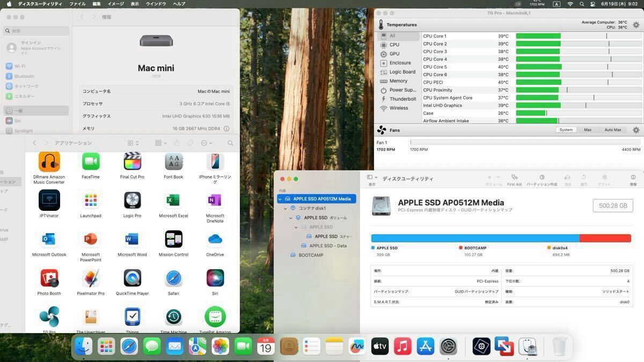
Task: Open Microsoft Outlook
Action: (49, 239)
